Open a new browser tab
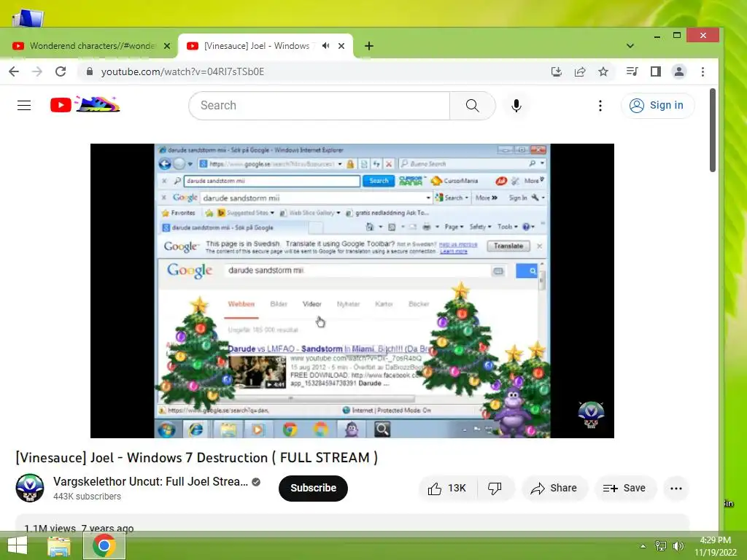Screen dimensions: 747x560 368,46
